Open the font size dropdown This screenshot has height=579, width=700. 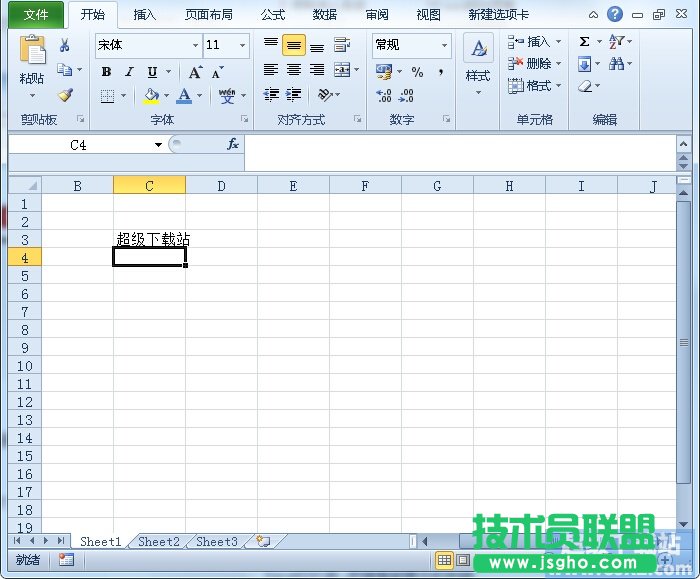tap(242, 45)
